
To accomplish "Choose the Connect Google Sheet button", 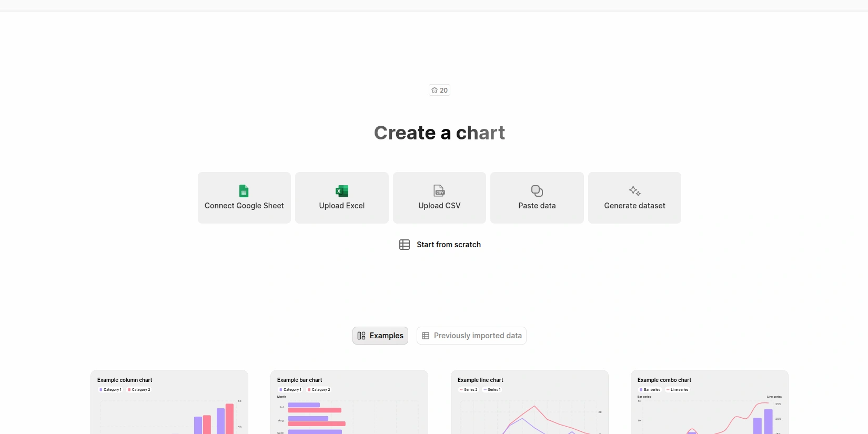I will click(x=244, y=198).
